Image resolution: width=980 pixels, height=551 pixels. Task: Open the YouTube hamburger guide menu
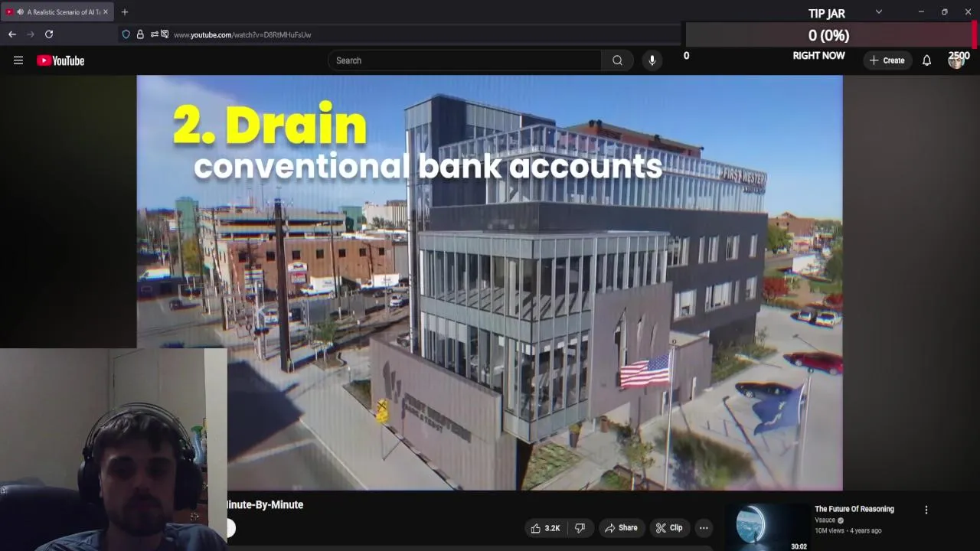18,60
